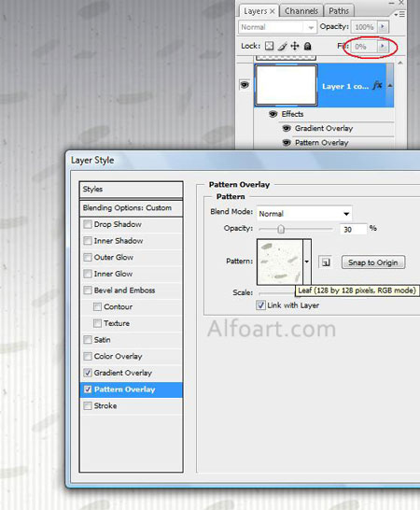Image resolution: width=420 pixels, height=510 pixels.
Task: Select Styles in Layer Style list
Action: coord(131,189)
